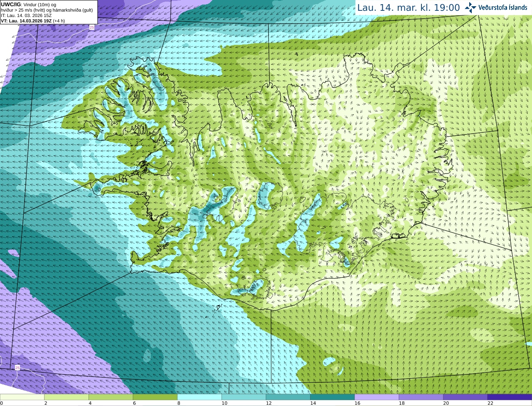532x406 pixels.
Task: Click the legend scale value 6
Action: [134, 403]
